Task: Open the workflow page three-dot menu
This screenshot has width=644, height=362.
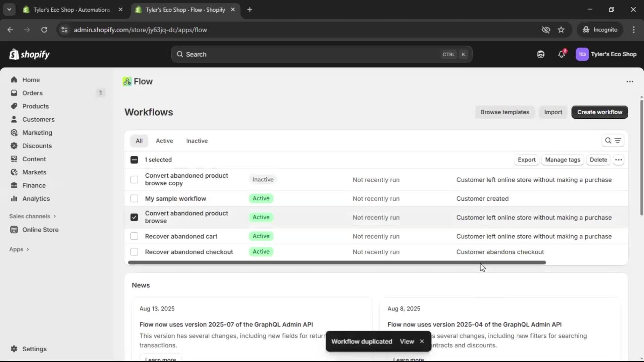Action: [630, 81]
